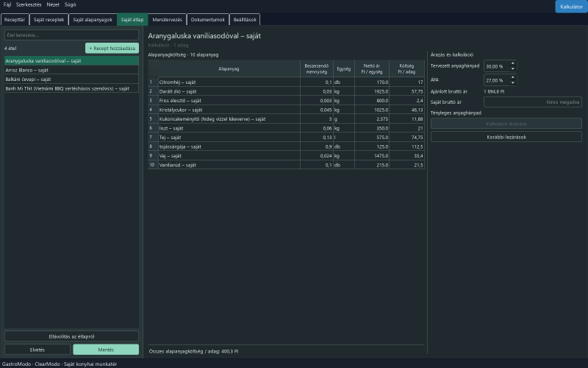
Task: Click the Recept hozzáadása button
Action: tap(112, 48)
